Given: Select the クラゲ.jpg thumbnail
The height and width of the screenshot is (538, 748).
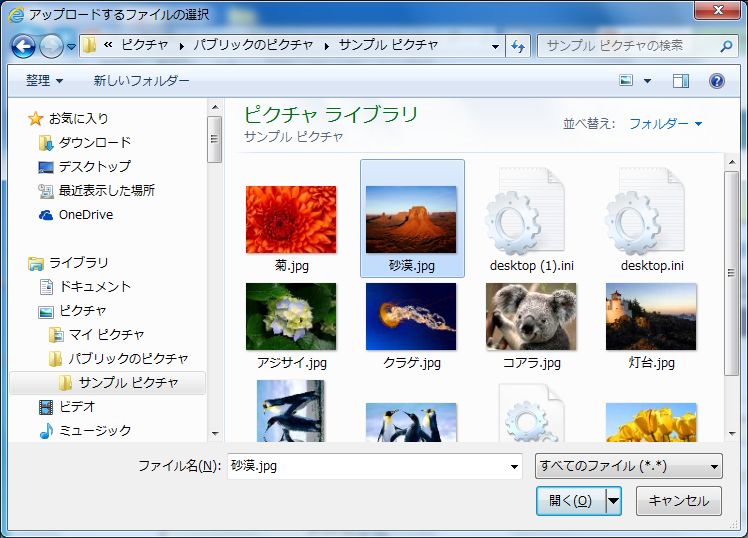Looking at the screenshot, I should click(x=411, y=317).
